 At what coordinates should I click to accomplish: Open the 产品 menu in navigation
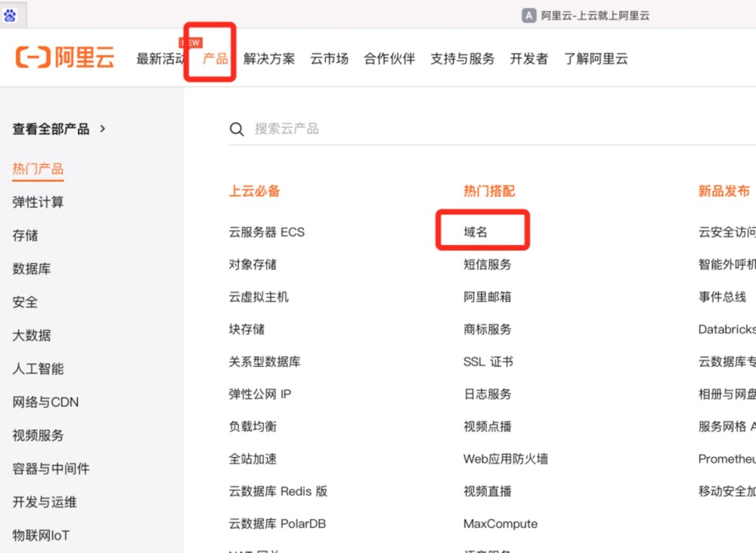pos(215,58)
